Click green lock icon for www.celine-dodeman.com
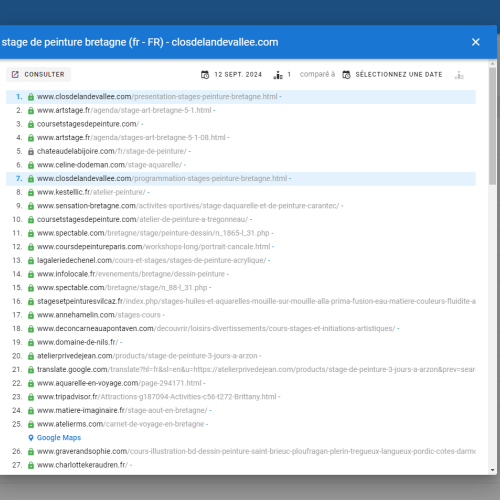Viewport: 500px width, 500px height. click(31, 165)
